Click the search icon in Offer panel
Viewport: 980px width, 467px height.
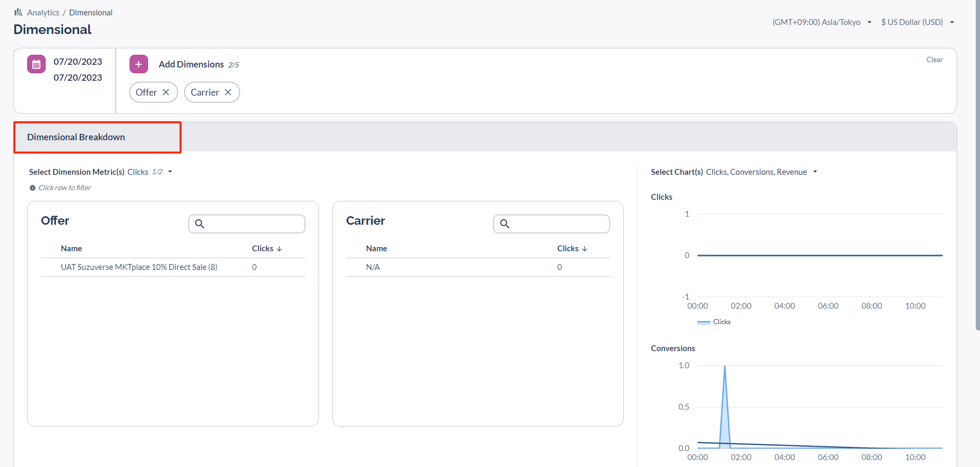[200, 224]
